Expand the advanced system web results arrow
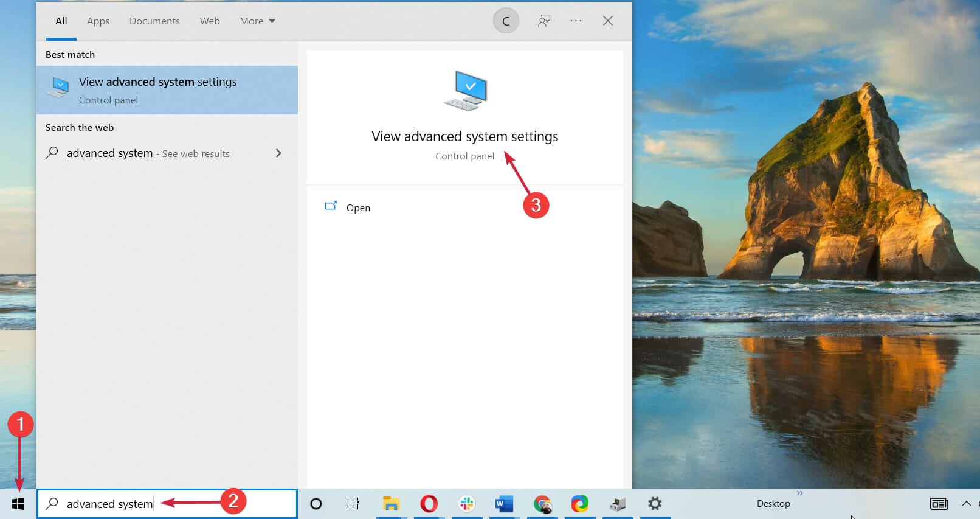 click(278, 153)
